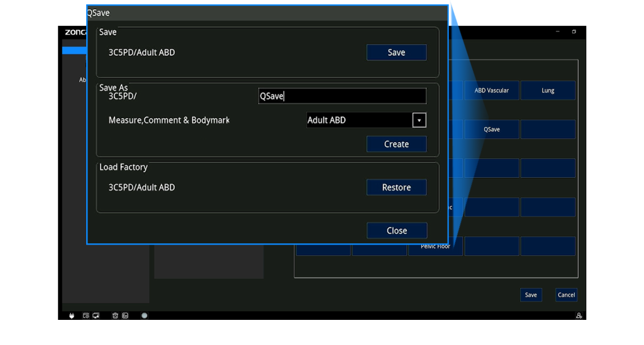Click the disk storage status icon
This screenshot has width=644, height=345.
(x=86, y=315)
